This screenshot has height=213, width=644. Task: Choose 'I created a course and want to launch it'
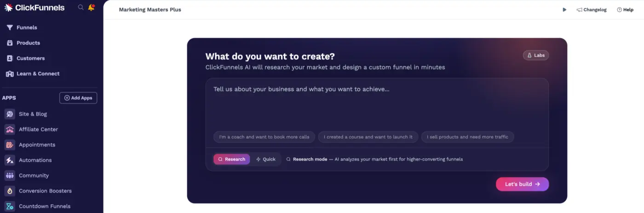pos(368,137)
